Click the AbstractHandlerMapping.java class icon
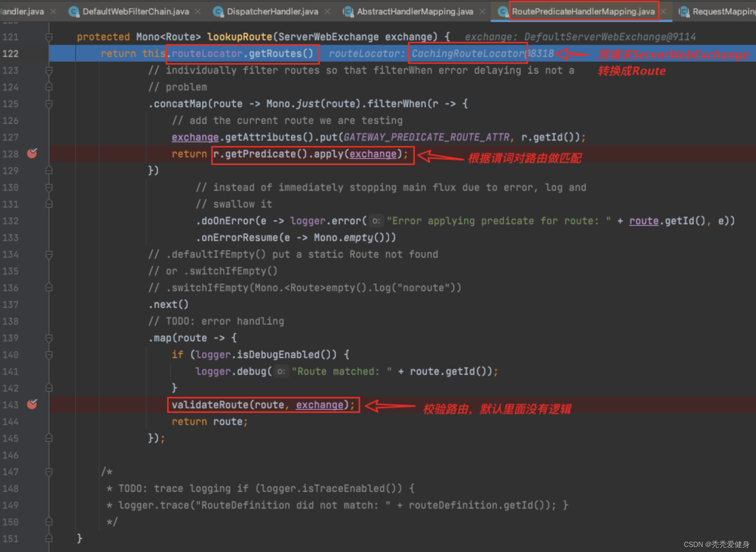This screenshot has width=756, height=552. pos(348,11)
